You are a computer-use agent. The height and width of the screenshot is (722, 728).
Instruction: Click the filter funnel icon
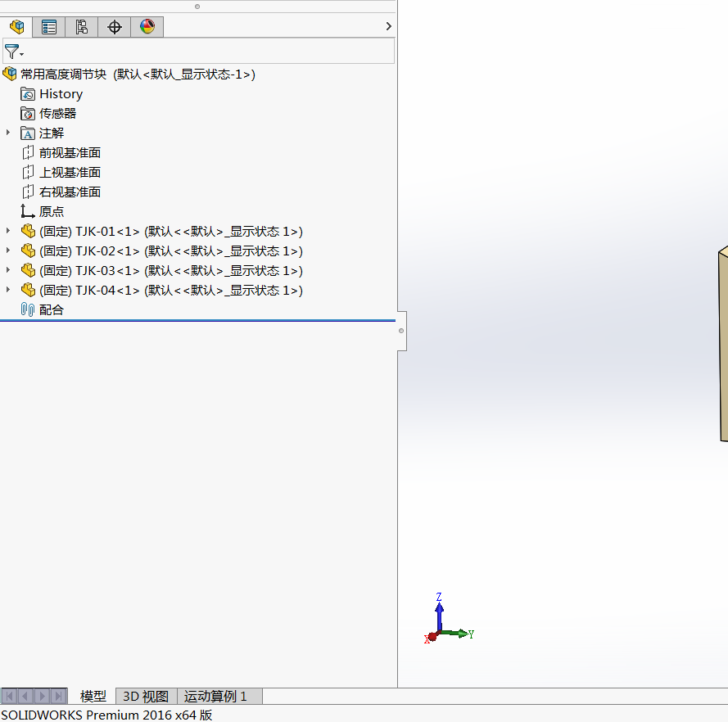point(11,52)
